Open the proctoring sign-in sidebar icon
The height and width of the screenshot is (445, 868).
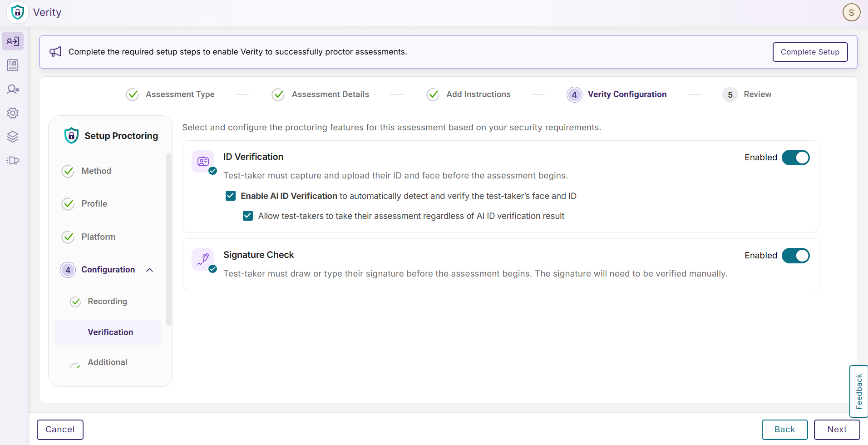point(13,41)
